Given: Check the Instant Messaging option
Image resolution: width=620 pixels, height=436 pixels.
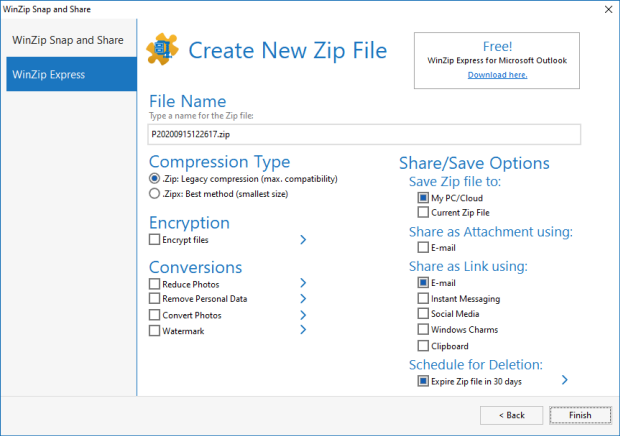Looking at the screenshot, I should pyautogui.click(x=423, y=298).
